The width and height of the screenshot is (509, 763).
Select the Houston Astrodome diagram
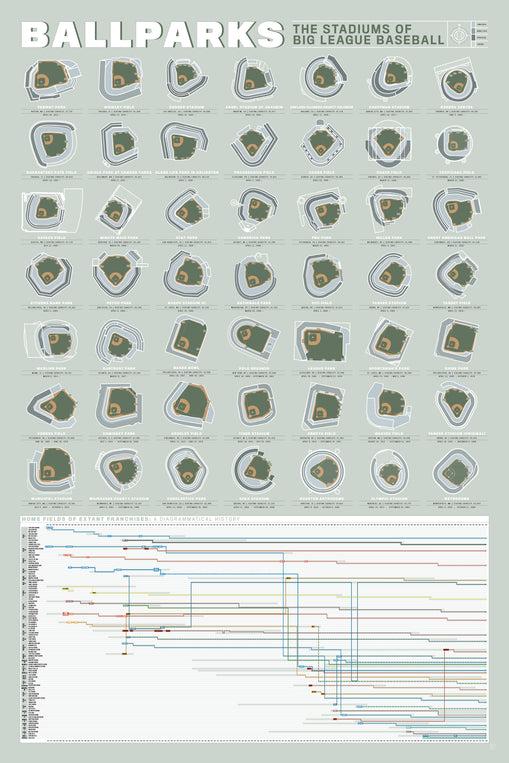pyautogui.click(x=322, y=472)
